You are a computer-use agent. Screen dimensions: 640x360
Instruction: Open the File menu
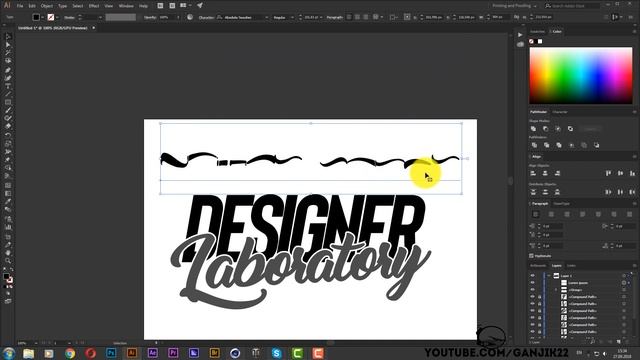click(20, 6)
